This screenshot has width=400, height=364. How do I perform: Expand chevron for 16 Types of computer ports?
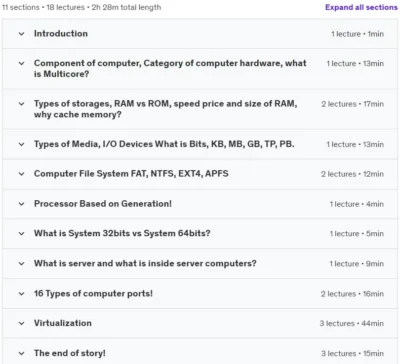click(21, 294)
